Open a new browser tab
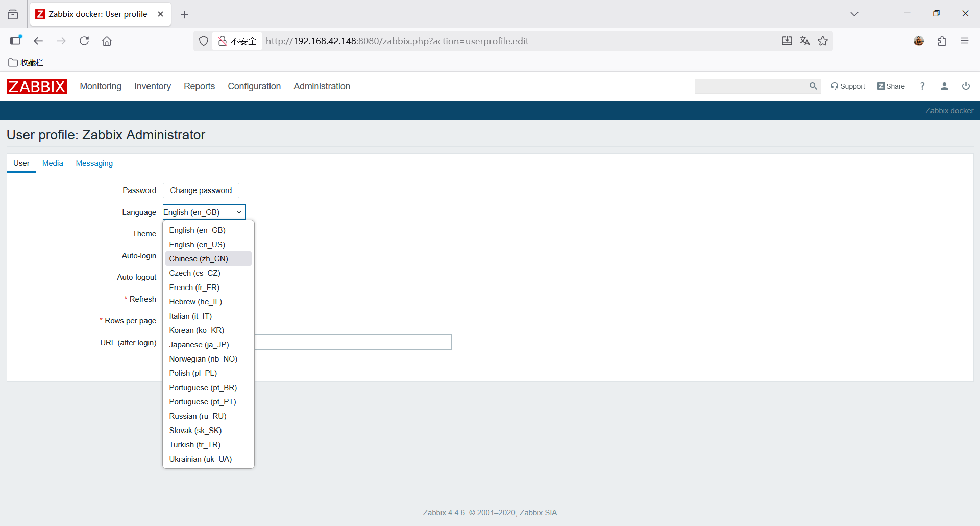This screenshot has height=526, width=980. pos(185,14)
